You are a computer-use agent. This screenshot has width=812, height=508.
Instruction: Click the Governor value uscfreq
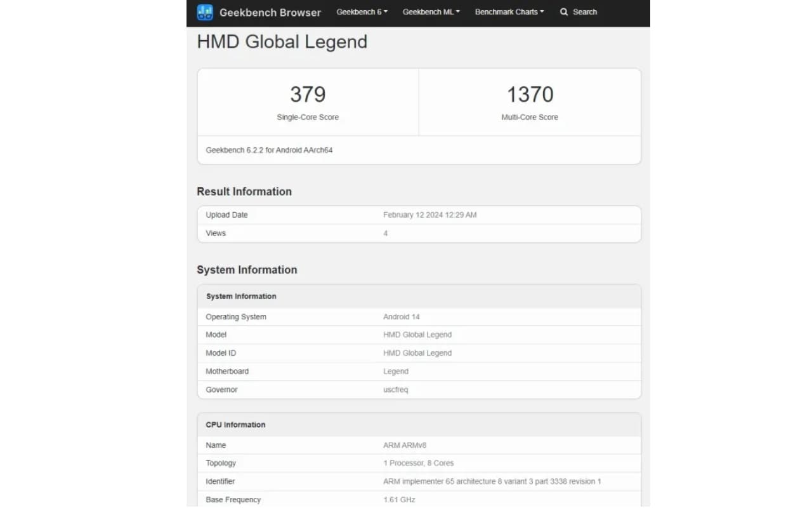point(395,390)
